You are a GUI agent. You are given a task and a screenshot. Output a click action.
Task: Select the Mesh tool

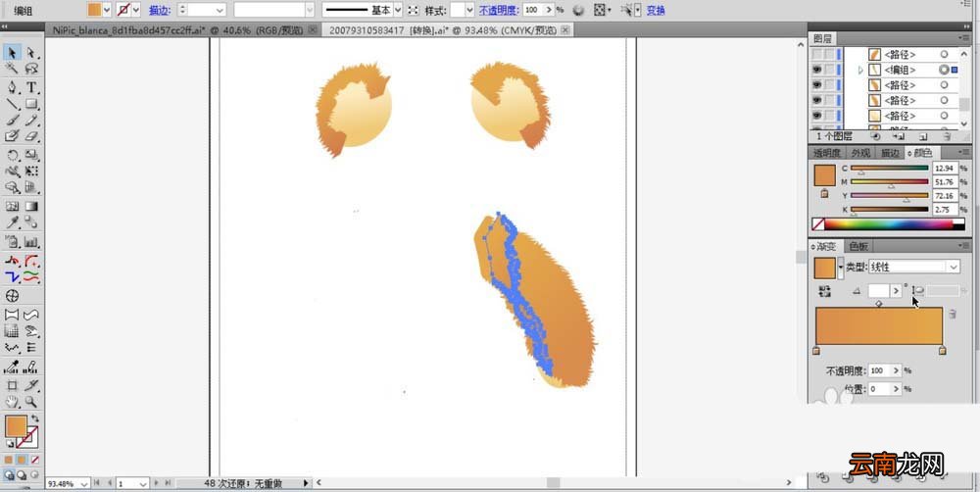pos(12,206)
